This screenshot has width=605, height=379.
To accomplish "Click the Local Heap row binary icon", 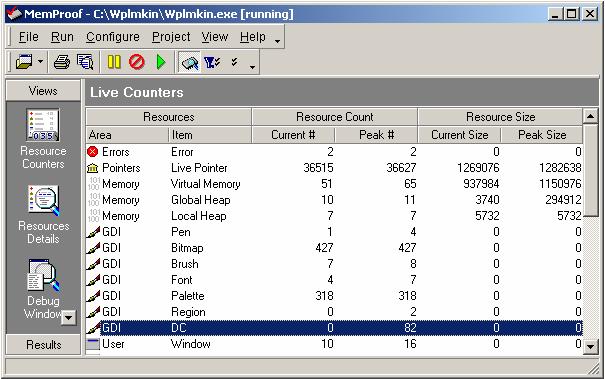I will [x=94, y=216].
